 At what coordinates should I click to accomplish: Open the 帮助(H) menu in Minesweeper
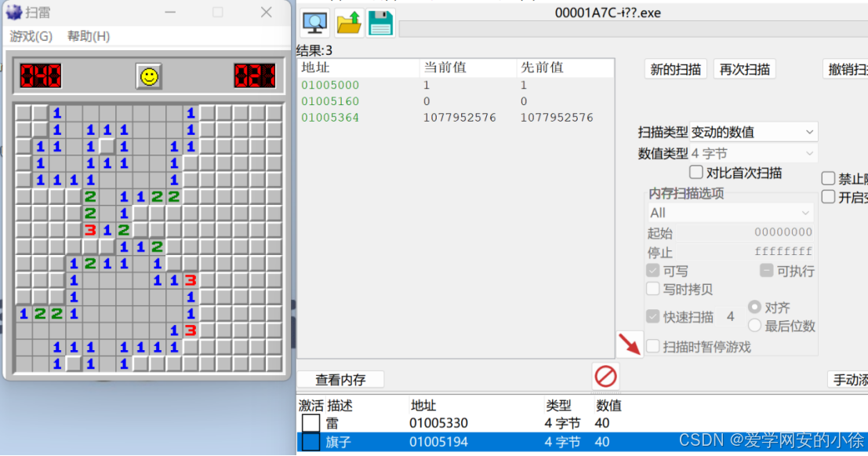click(x=89, y=37)
